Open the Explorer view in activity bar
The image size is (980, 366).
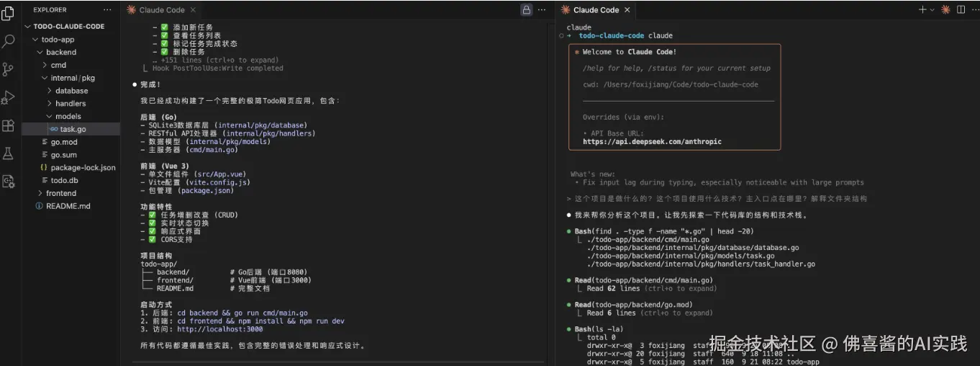(x=9, y=12)
